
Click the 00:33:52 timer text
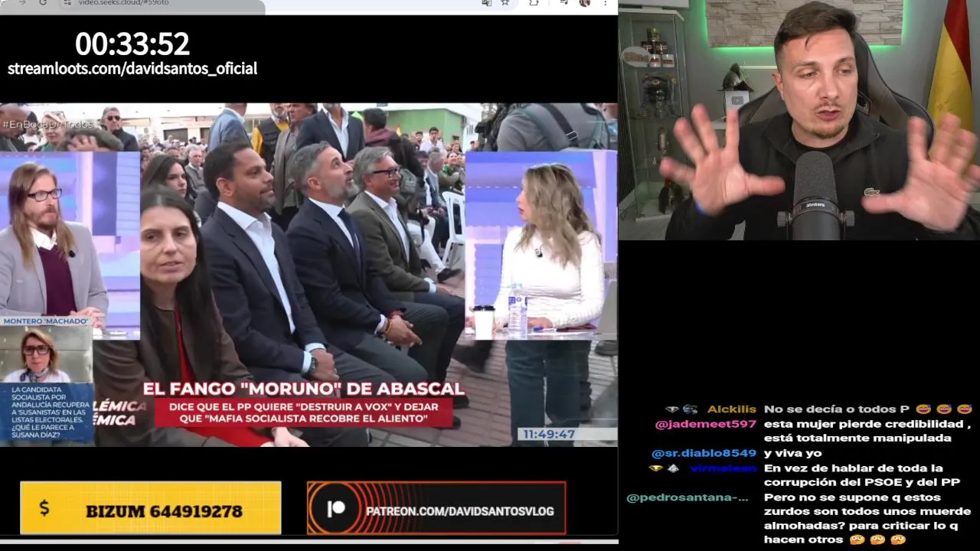click(132, 44)
